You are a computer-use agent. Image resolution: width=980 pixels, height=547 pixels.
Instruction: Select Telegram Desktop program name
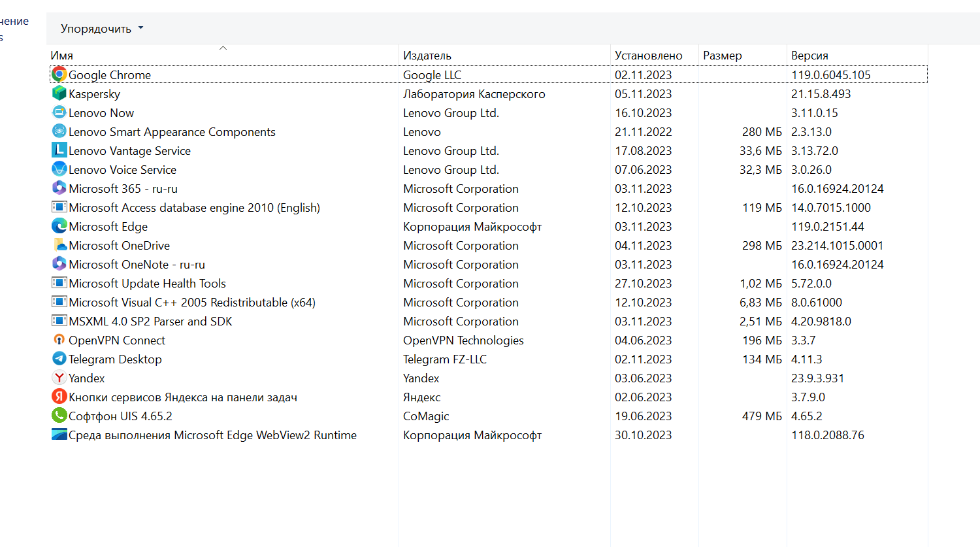click(115, 359)
